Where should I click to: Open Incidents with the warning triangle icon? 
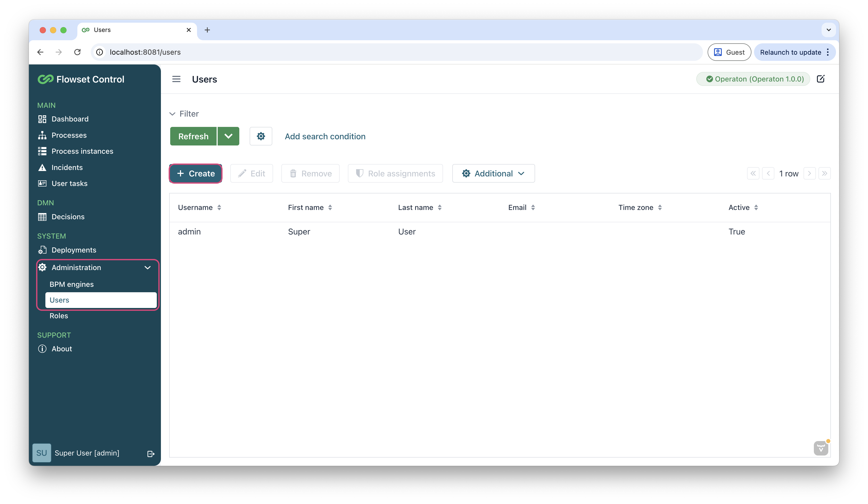coord(67,167)
